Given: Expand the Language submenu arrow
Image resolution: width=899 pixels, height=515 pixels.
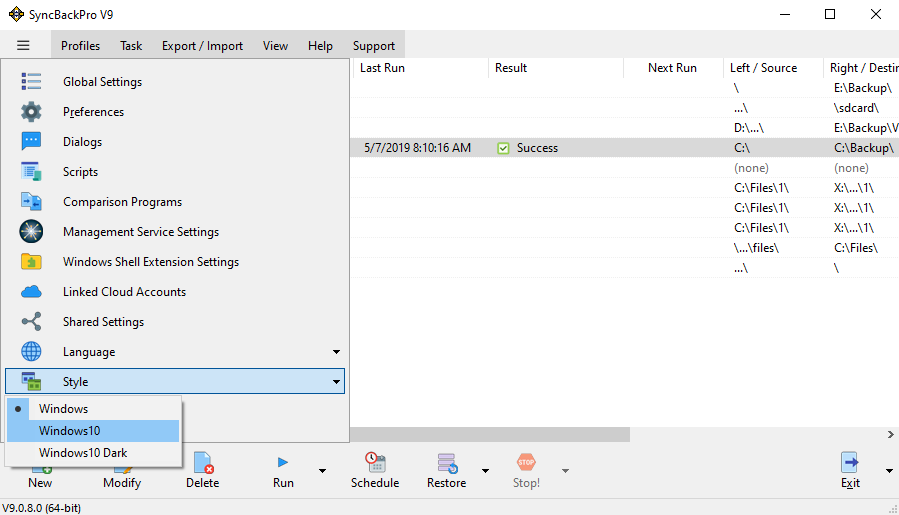Looking at the screenshot, I should pyautogui.click(x=337, y=352).
